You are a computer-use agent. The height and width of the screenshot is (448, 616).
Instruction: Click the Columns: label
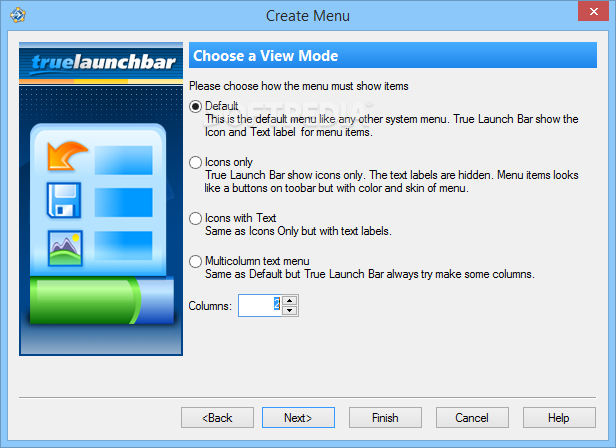tap(210, 306)
